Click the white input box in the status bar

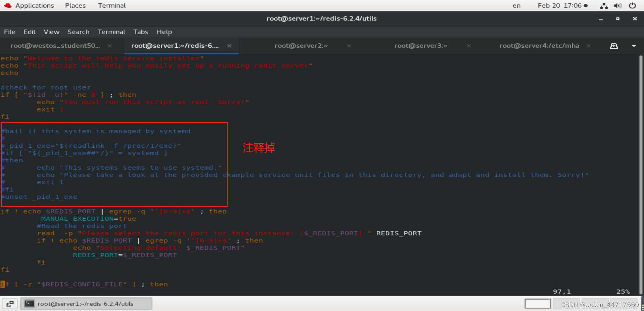tap(537, 303)
